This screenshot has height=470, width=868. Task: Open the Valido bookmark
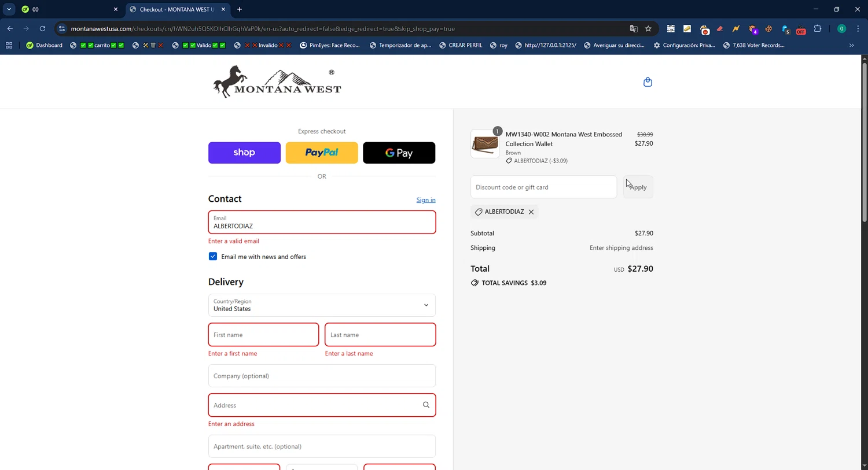(x=198, y=45)
